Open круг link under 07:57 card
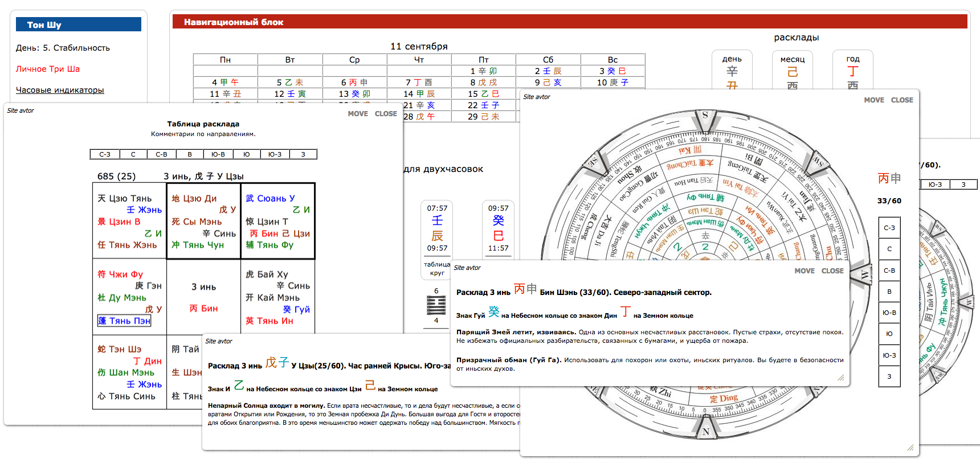980x463 pixels. tap(437, 273)
